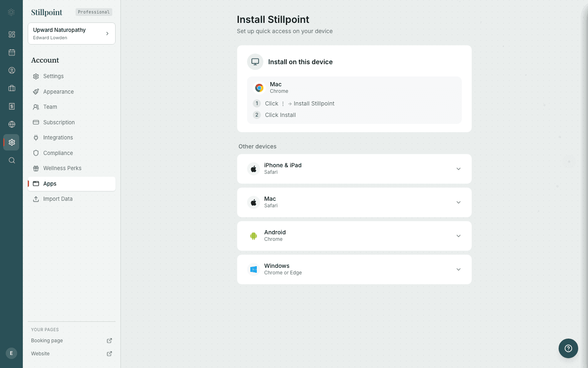Open the briefcase icon in left rail

coord(11,88)
